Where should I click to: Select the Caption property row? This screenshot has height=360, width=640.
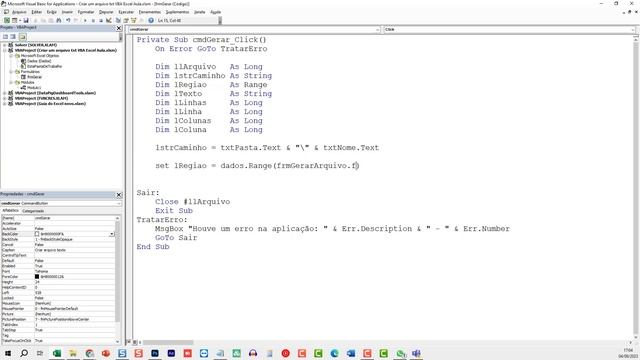point(58,250)
